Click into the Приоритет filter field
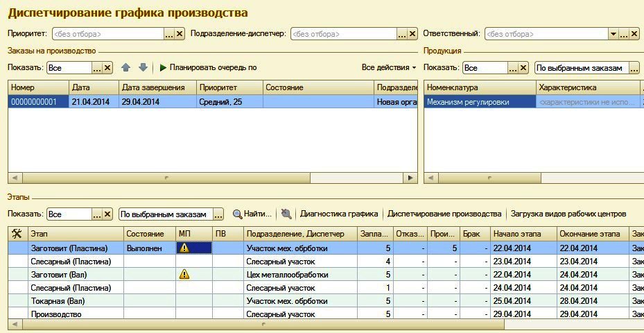 (108, 34)
